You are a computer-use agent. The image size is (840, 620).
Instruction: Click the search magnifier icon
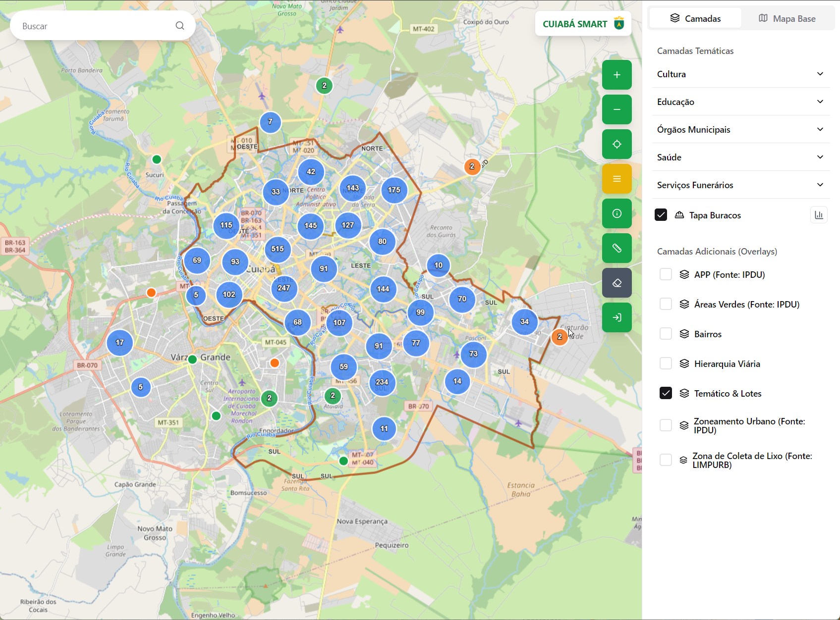click(179, 25)
